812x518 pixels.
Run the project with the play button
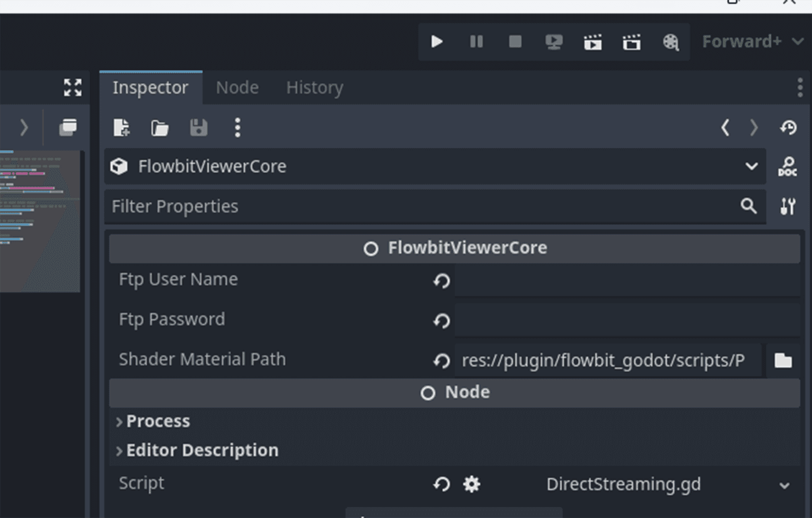point(437,42)
